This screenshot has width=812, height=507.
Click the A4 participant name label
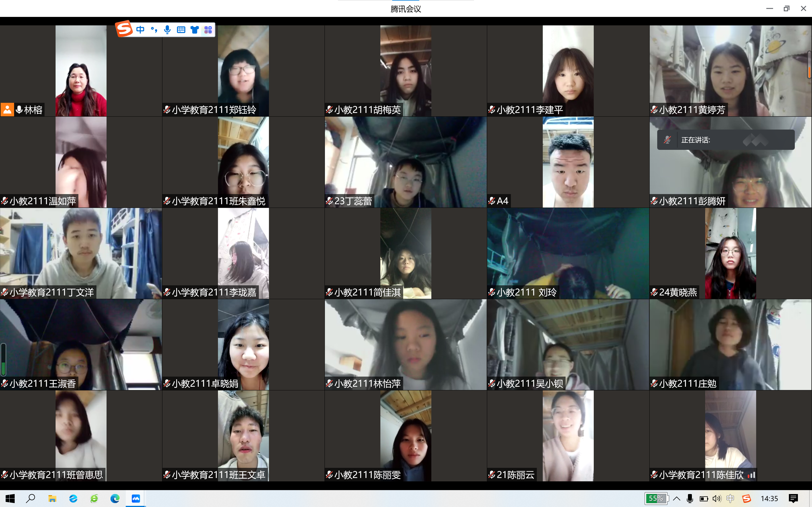coord(502,201)
